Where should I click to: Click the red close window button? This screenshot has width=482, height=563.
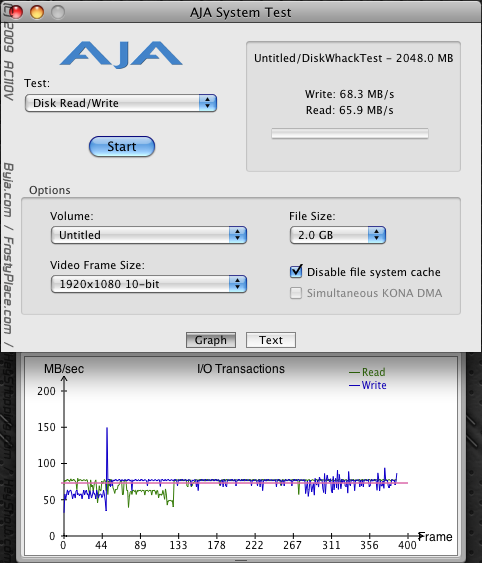click(16, 12)
